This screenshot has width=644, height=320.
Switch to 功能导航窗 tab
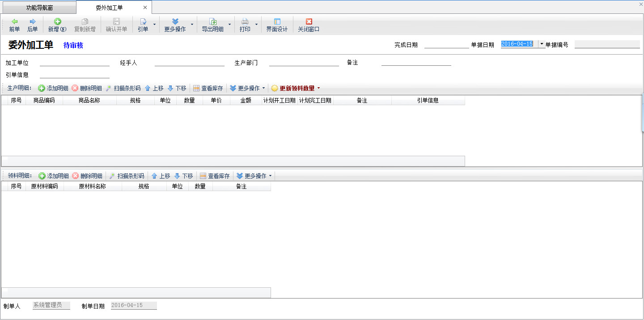[39, 8]
